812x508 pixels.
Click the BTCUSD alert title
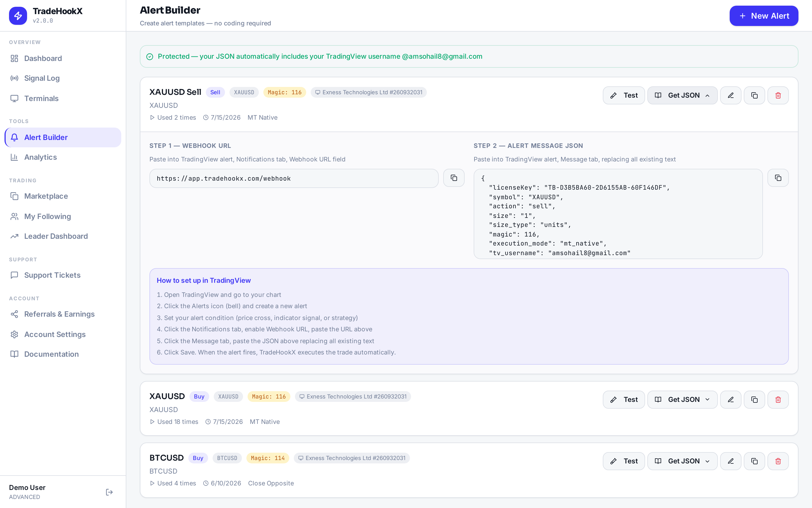click(166, 457)
